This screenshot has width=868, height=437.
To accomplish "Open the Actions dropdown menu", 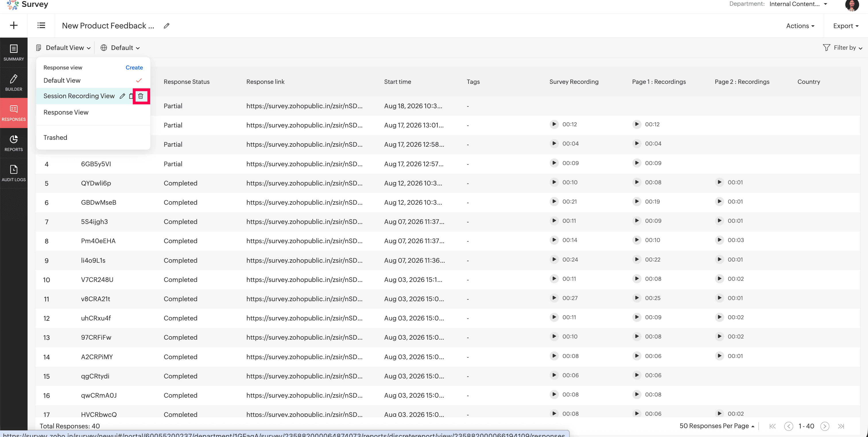I will [800, 26].
